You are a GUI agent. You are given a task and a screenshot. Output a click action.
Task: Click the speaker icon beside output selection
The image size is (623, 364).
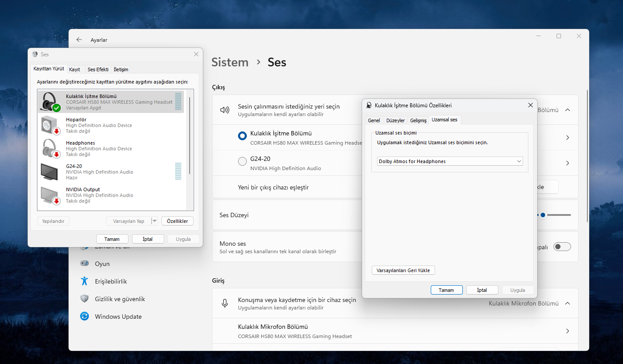point(225,110)
